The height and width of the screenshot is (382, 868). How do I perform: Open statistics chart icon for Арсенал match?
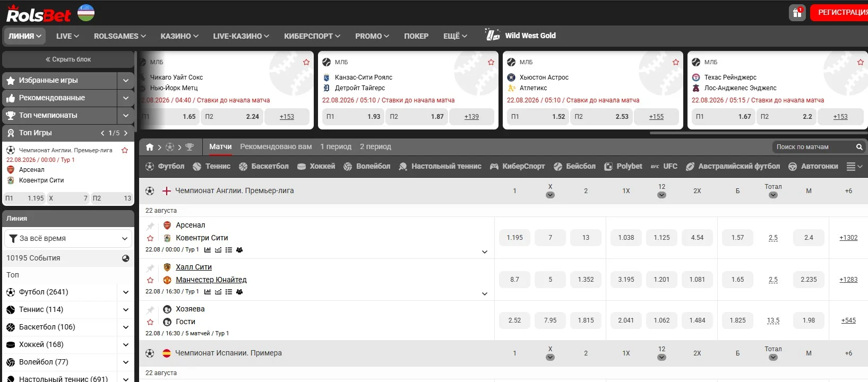pyautogui.click(x=208, y=250)
